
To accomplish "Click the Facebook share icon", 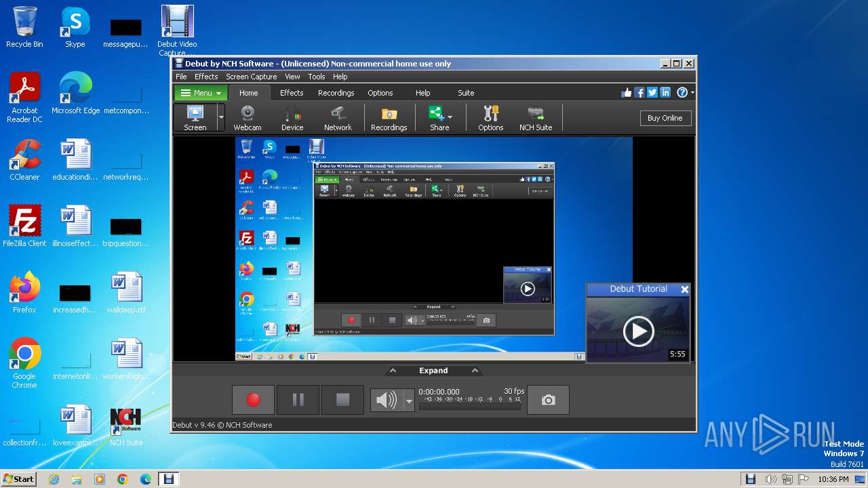I will click(x=639, y=93).
